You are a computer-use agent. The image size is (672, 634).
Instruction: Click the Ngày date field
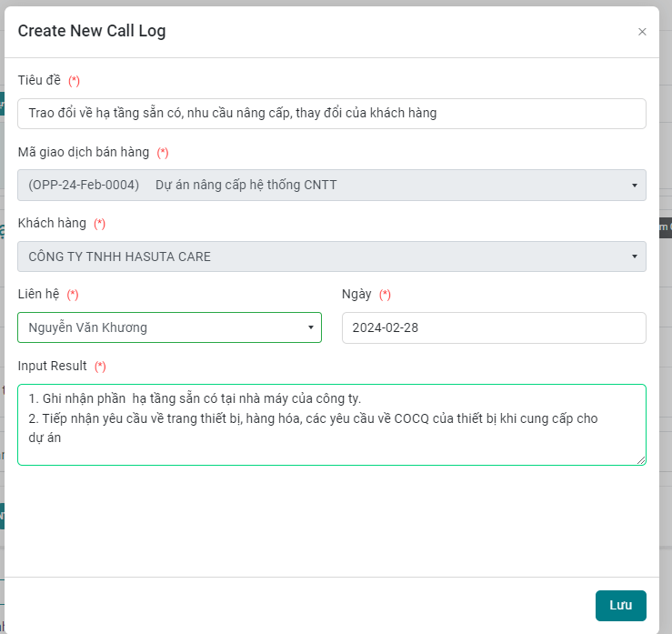[x=493, y=327]
